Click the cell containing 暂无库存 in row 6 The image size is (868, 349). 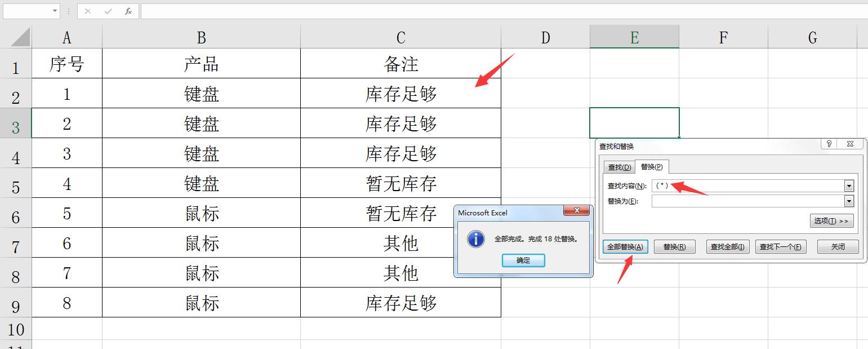coord(400,213)
